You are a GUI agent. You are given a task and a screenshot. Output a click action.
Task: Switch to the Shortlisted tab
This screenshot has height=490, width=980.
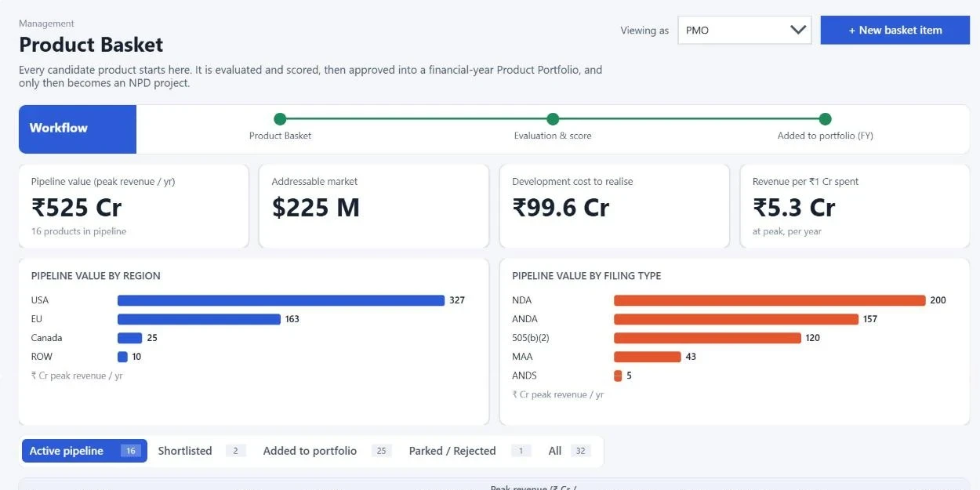201,451
